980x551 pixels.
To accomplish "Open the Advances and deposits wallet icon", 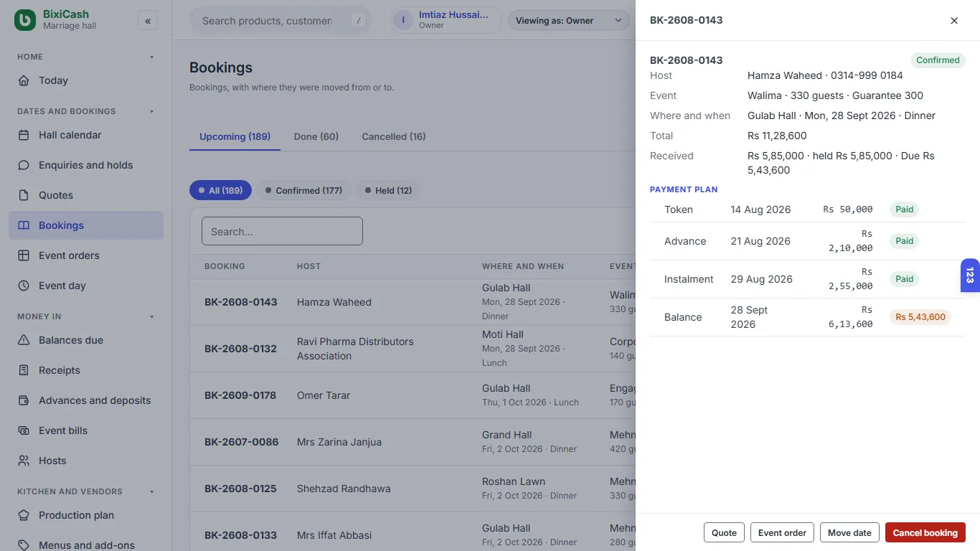I will point(24,400).
